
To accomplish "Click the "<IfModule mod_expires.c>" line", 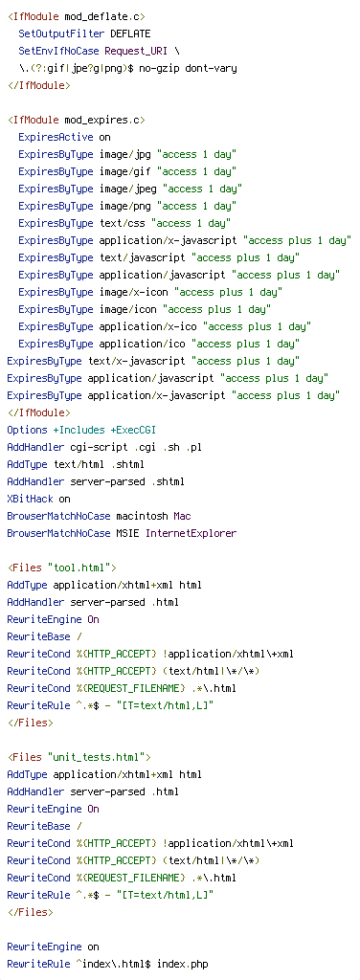I will pos(77,120).
